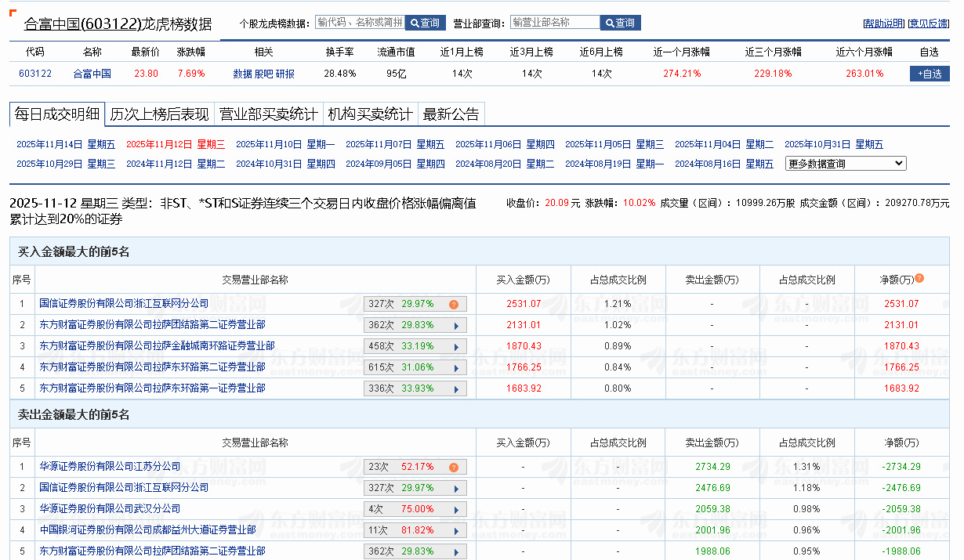Open the 帮助说明 link

883,23
